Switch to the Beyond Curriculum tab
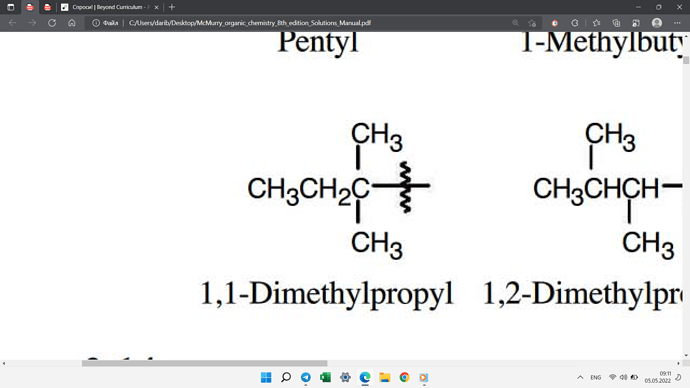This screenshot has width=690, height=388. [x=110, y=7]
